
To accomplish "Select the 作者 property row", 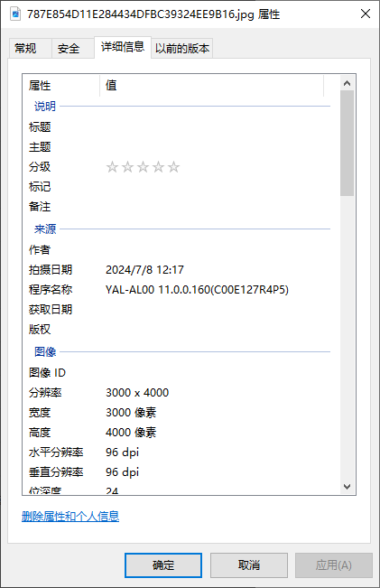I will [180, 250].
